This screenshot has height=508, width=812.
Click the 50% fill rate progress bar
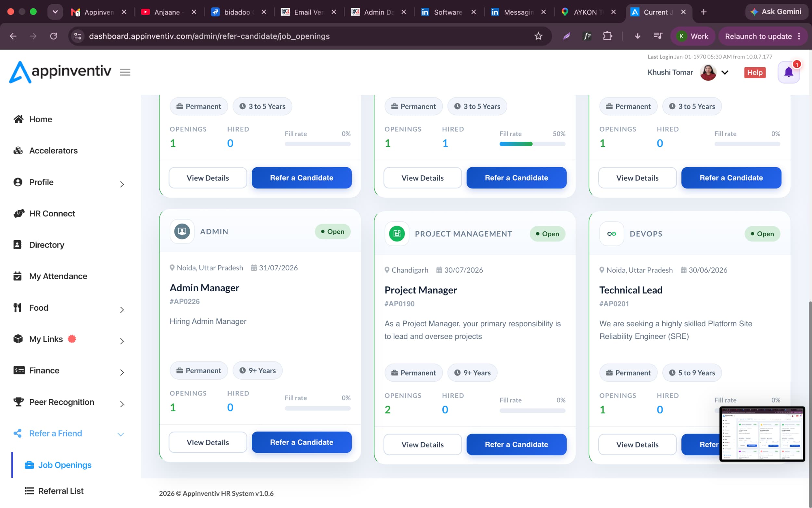click(x=532, y=144)
